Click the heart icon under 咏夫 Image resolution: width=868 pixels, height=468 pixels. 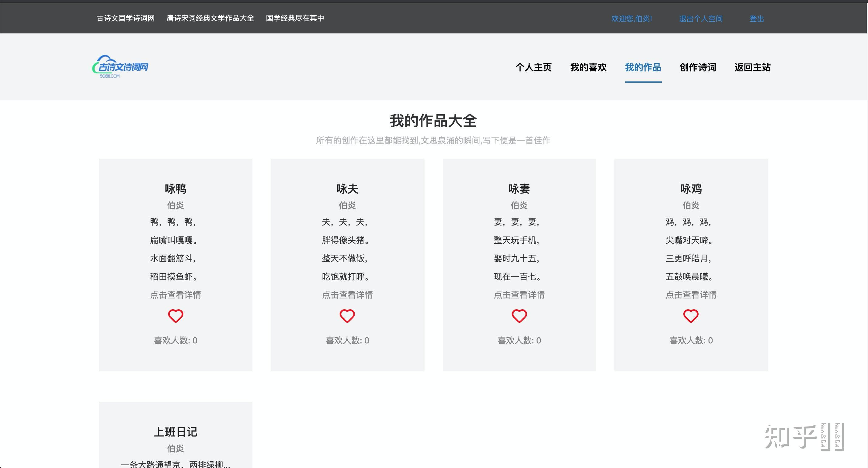(x=347, y=316)
